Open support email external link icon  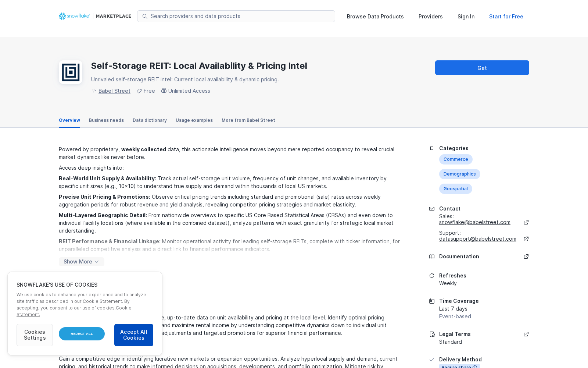click(526, 239)
